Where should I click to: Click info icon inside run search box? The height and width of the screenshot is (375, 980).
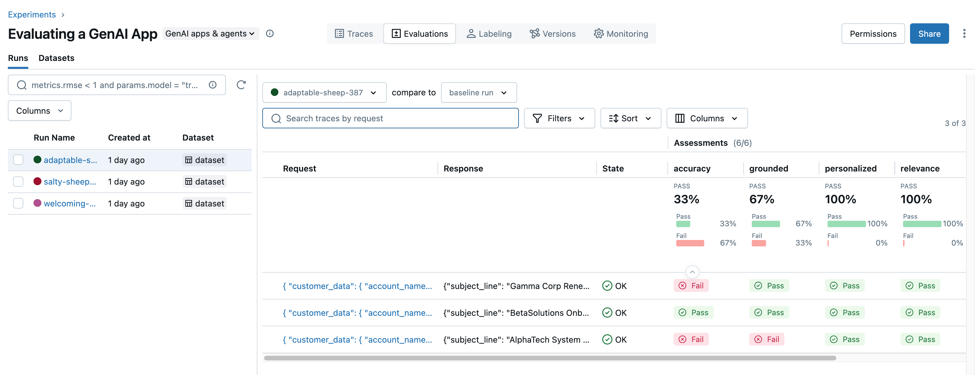click(212, 85)
